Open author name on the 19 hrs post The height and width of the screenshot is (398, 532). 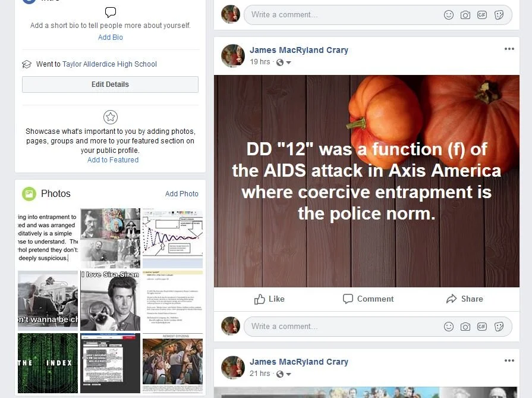coord(299,50)
